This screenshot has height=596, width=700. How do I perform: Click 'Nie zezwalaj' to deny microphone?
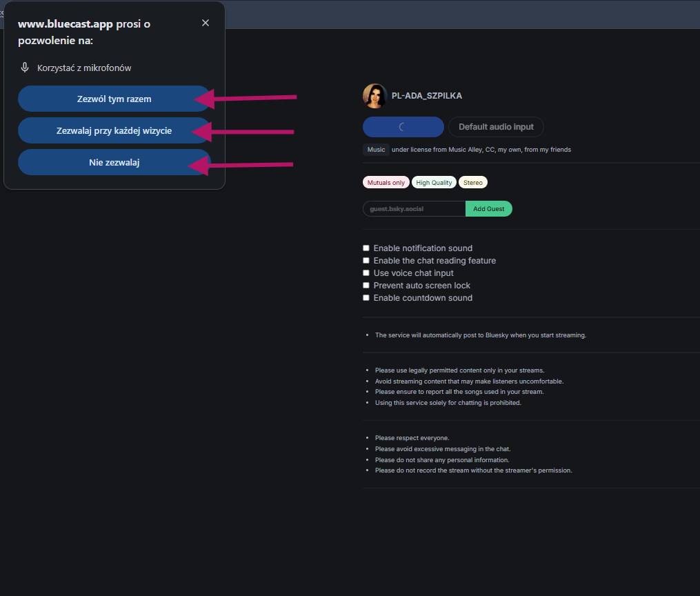114,162
